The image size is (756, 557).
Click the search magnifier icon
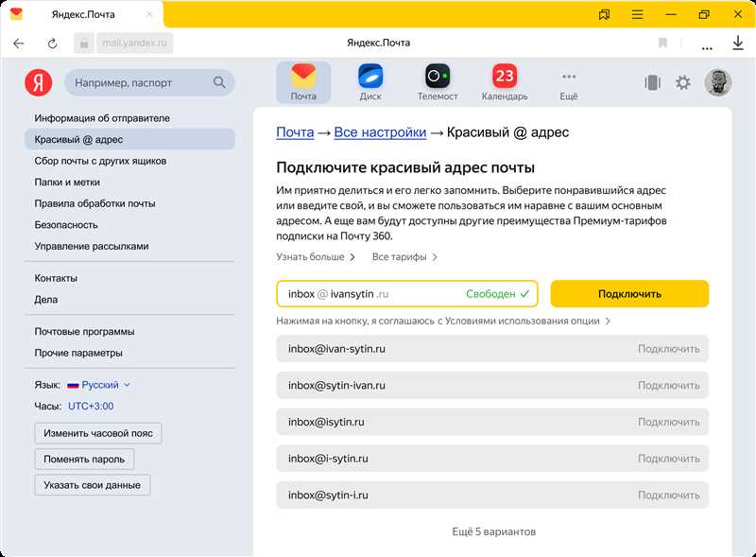point(219,82)
